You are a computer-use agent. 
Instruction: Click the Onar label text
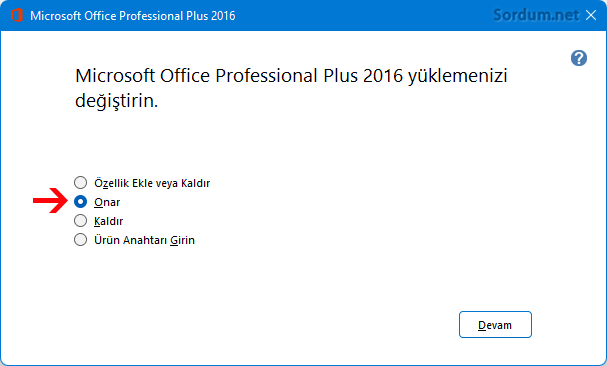[x=107, y=202]
